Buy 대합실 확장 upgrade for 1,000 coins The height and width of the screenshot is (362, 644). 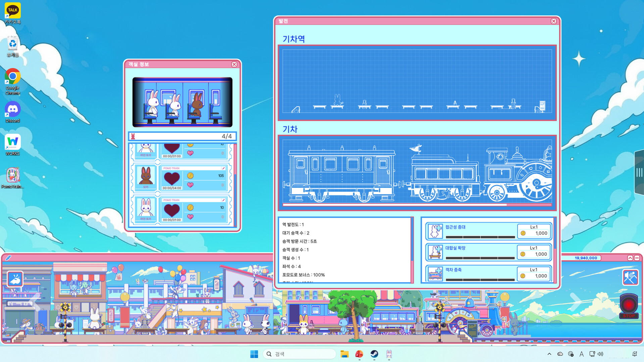(x=534, y=252)
